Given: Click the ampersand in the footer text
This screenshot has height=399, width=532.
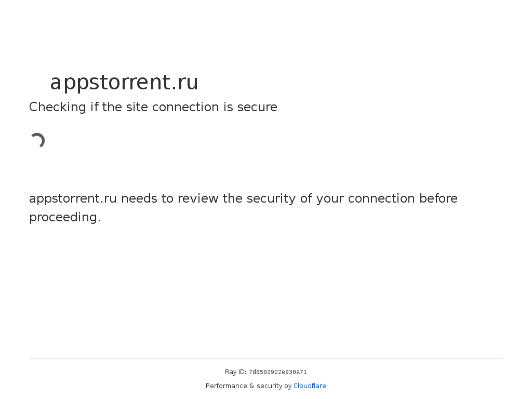Looking at the screenshot, I should [251, 386].
